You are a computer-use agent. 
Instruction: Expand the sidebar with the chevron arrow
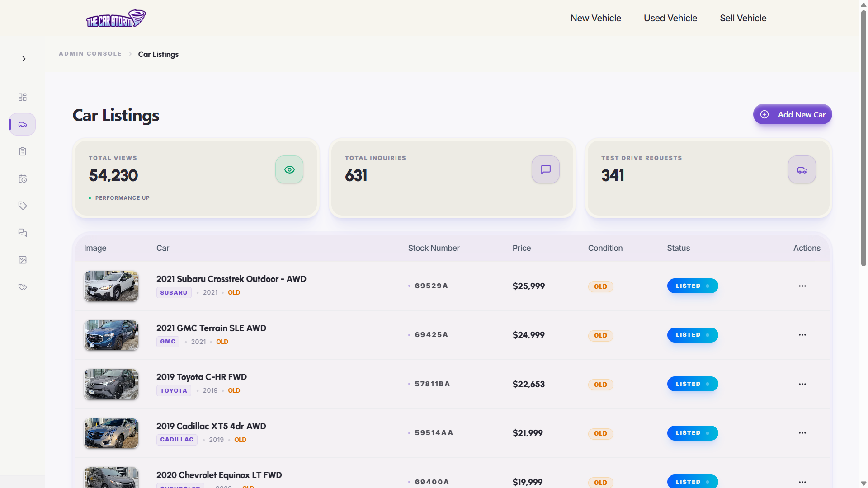(x=24, y=59)
